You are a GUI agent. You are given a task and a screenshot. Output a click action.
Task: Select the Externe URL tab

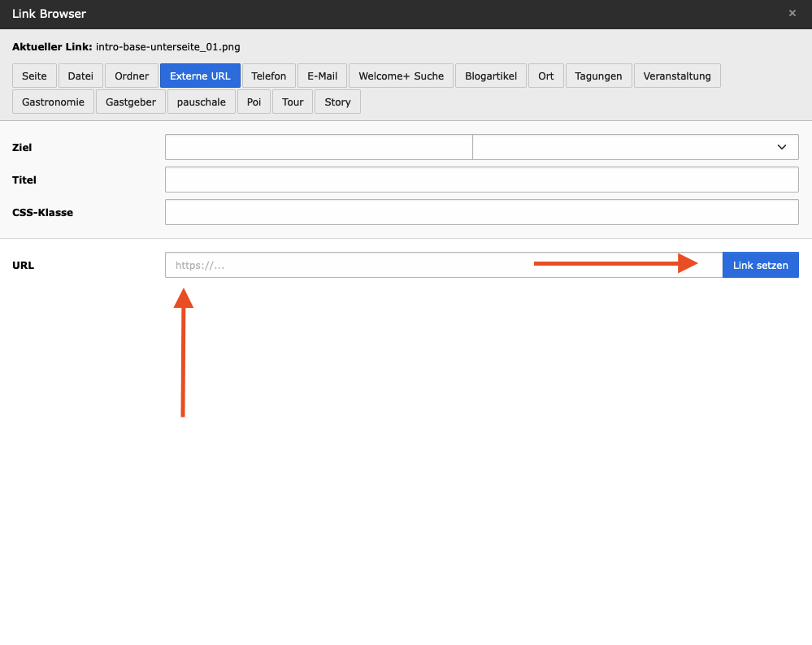(x=200, y=76)
